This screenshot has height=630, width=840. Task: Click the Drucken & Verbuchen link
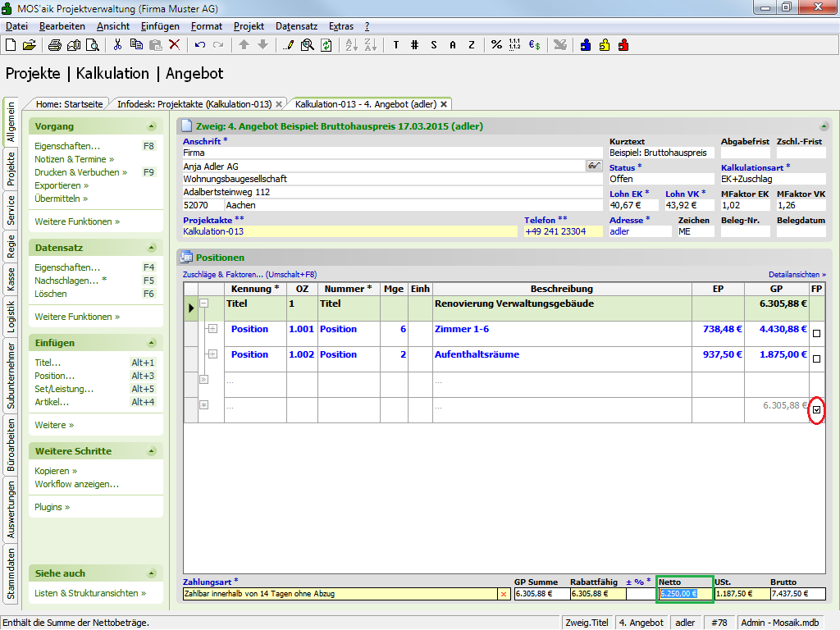(x=80, y=172)
